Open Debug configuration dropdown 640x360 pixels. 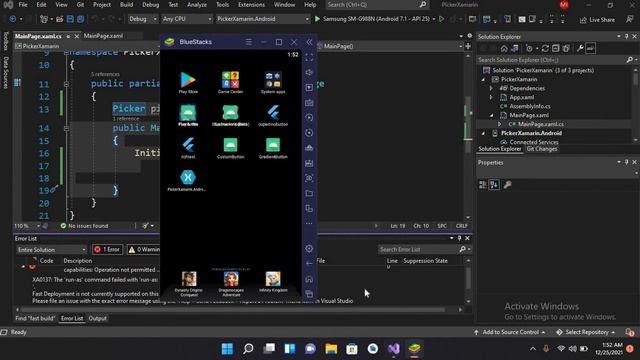click(x=143, y=19)
